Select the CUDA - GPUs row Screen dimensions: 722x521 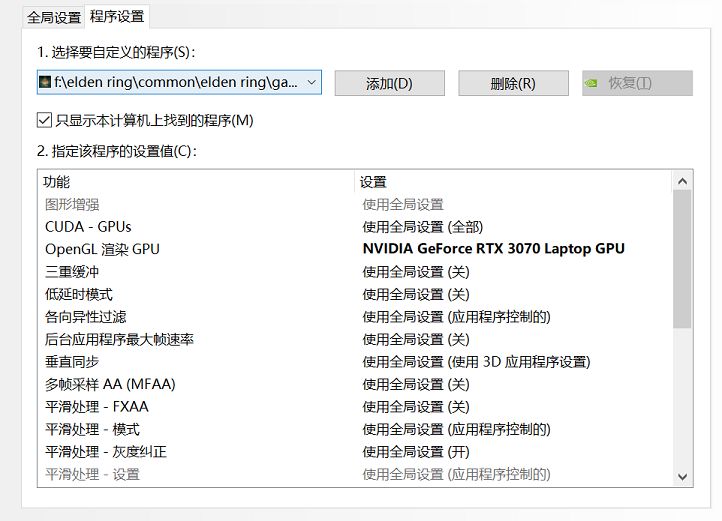point(88,227)
